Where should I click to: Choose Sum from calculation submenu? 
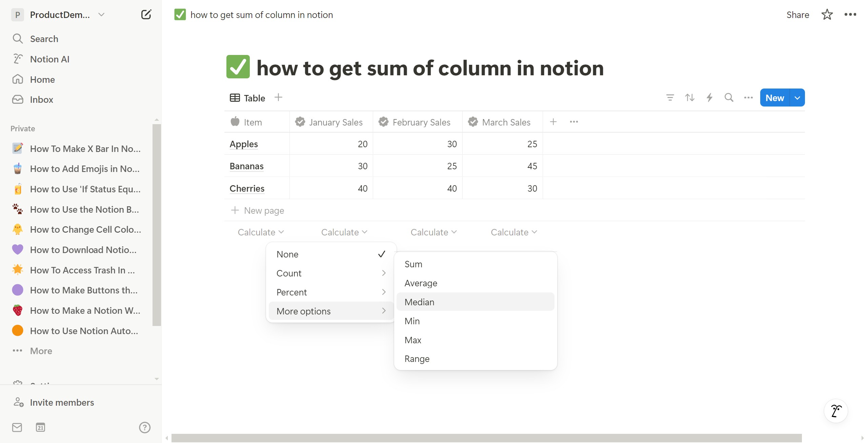tap(475, 264)
